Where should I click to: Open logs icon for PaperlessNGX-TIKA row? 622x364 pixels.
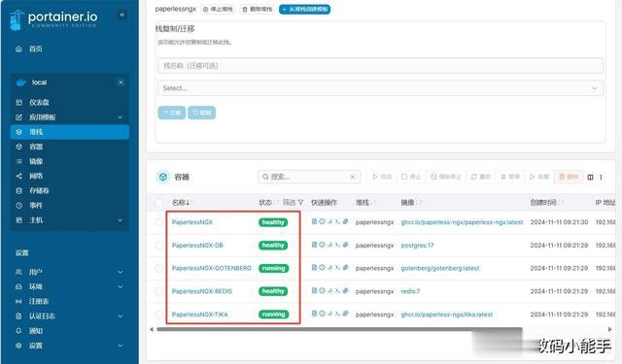[x=314, y=314]
